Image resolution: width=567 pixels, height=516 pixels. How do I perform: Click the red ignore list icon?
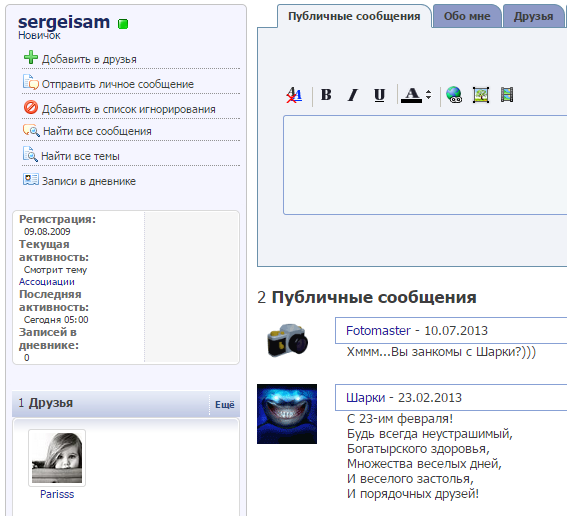pos(31,107)
